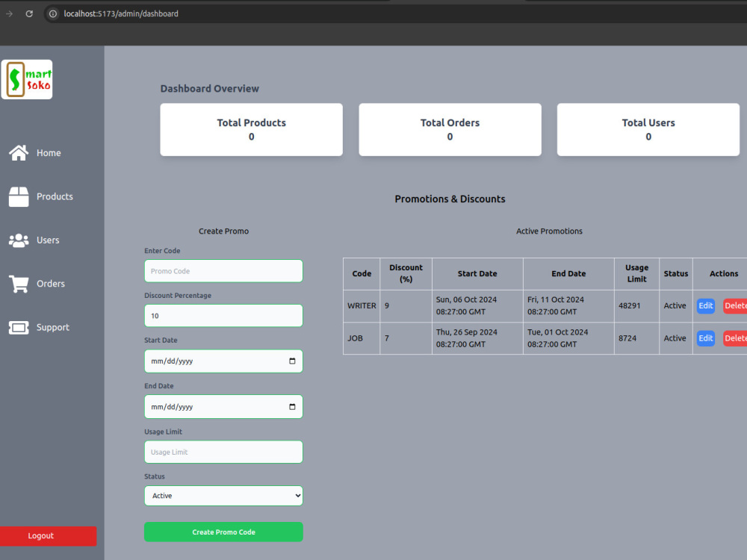Click the browser forward arrow
The height and width of the screenshot is (560, 747).
coord(9,13)
